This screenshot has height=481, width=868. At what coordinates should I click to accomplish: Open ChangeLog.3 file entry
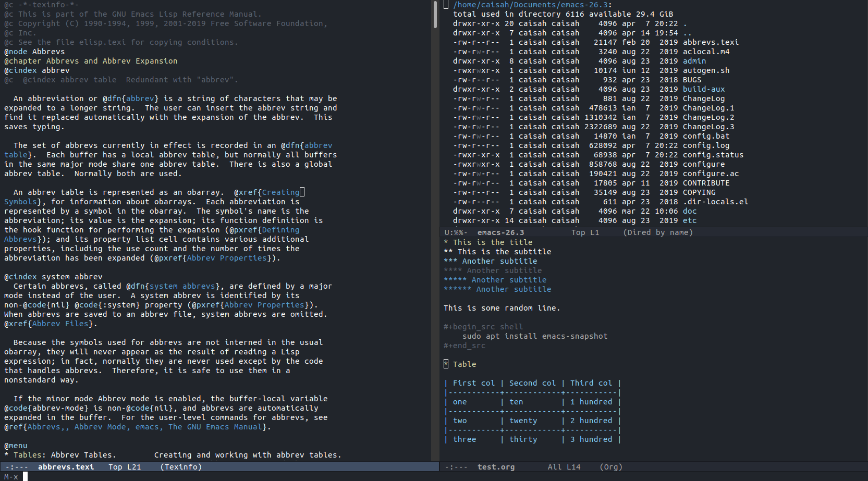(708, 127)
